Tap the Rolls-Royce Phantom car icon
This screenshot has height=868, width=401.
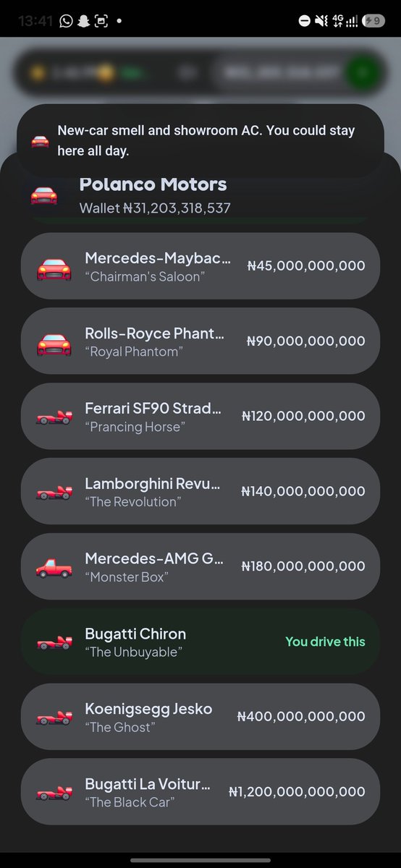point(54,341)
